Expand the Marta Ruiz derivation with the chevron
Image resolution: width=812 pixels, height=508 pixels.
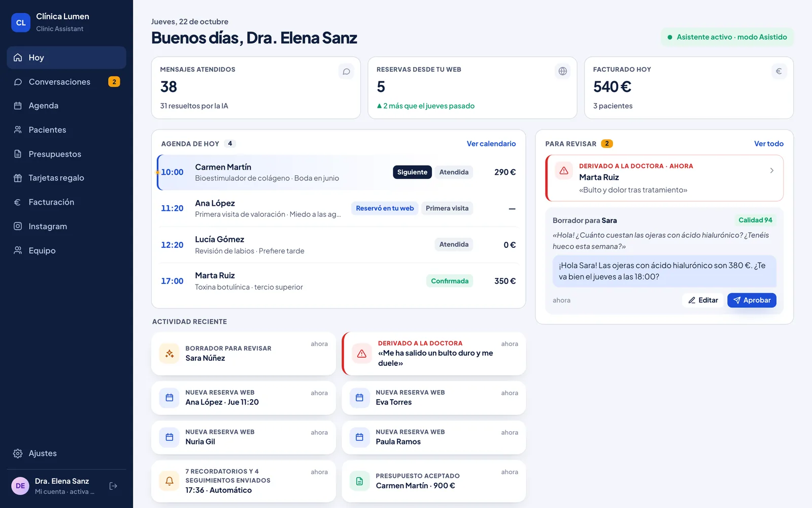pyautogui.click(x=771, y=171)
